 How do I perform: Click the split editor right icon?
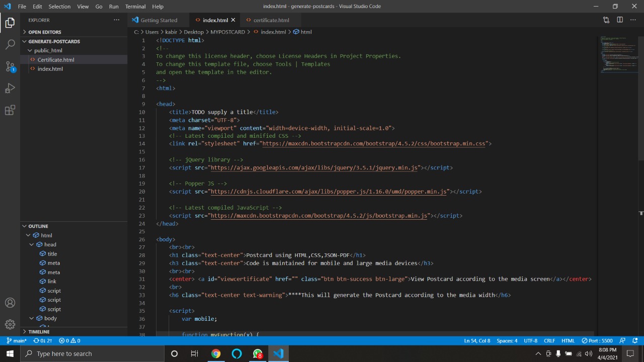(620, 20)
